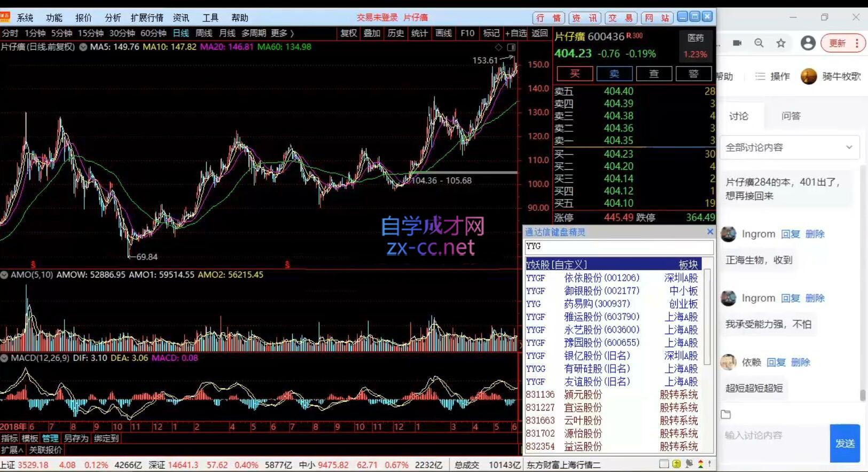Click browser zoom magnifier icon
The height and width of the screenshot is (472, 868).
point(758,43)
